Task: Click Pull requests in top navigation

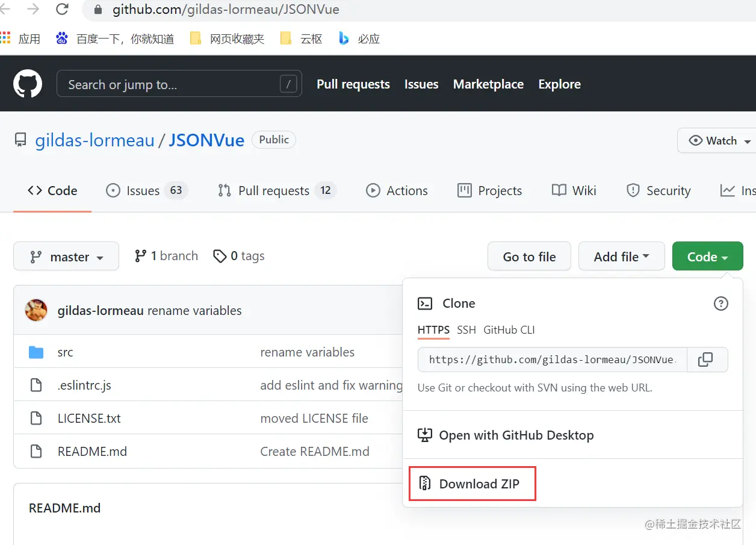Action: 353,84
